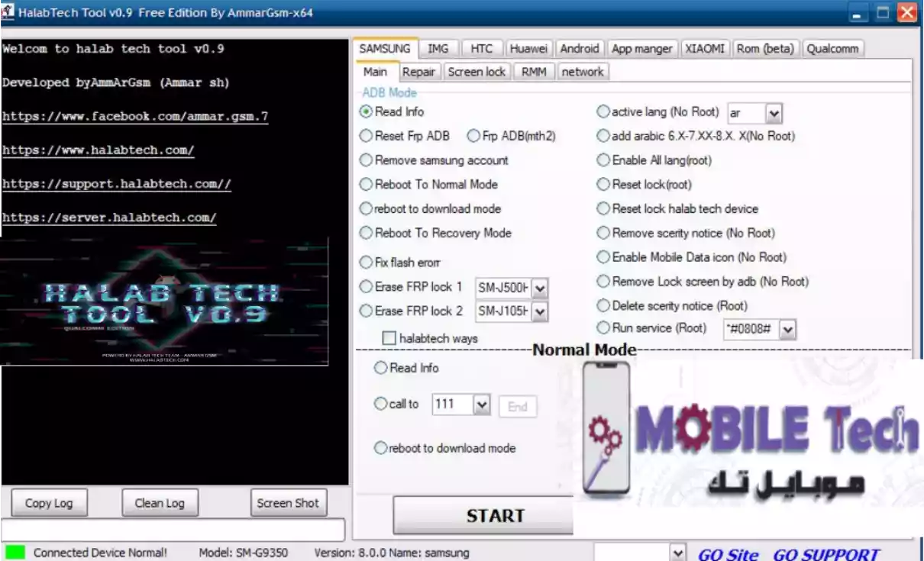Screen dimensions: 924x561
Task: Click the input field below log buttons
Action: pos(173,530)
